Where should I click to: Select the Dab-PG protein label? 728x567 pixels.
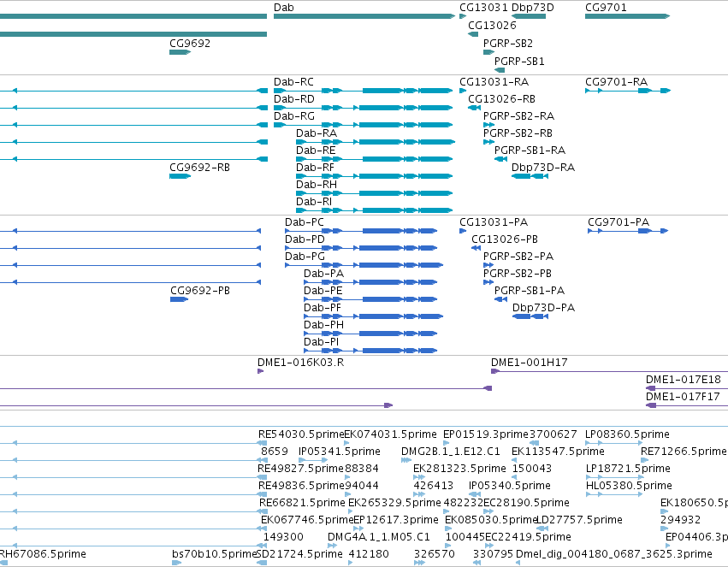click(305, 257)
